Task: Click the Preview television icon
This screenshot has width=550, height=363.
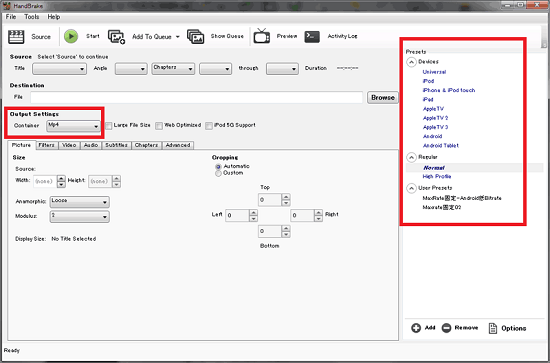Action: point(262,36)
